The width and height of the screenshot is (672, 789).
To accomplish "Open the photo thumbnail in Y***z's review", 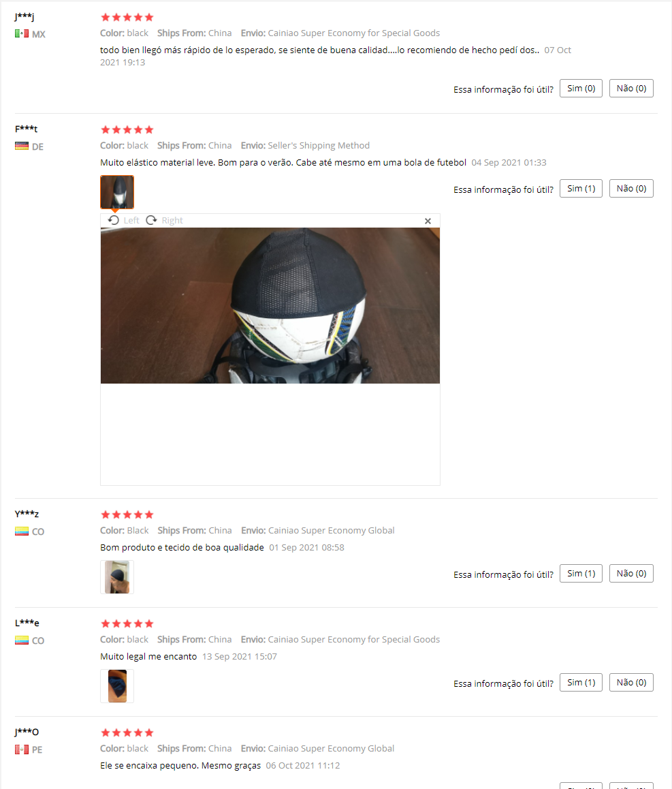I will pyautogui.click(x=117, y=577).
